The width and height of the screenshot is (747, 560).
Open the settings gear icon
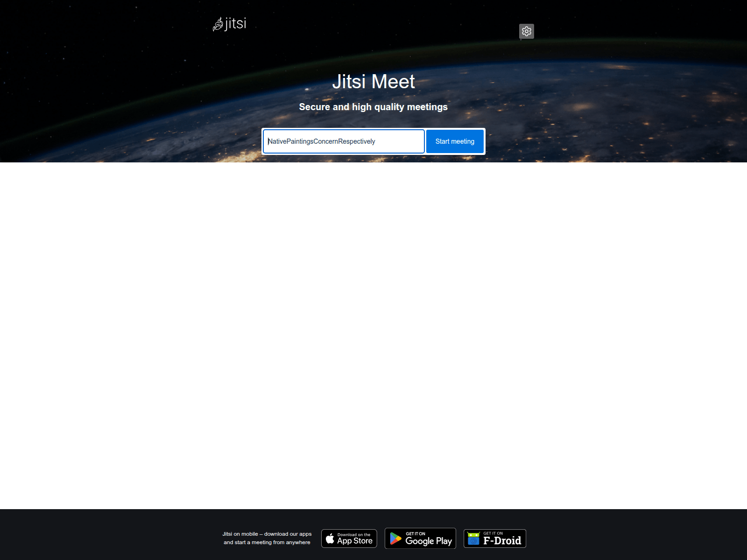click(x=526, y=31)
